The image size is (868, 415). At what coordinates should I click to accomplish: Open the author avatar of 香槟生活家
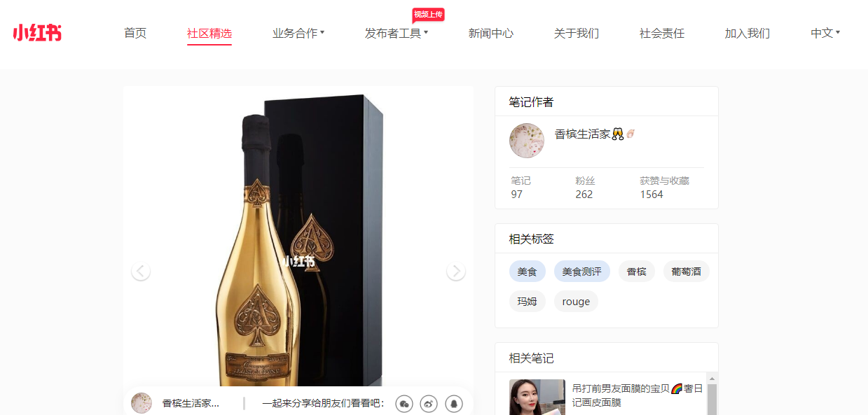527,141
